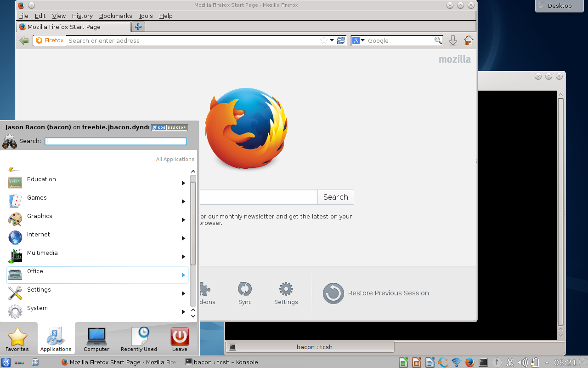
Task: Click the Search button on start page
Action: coord(336,197)
